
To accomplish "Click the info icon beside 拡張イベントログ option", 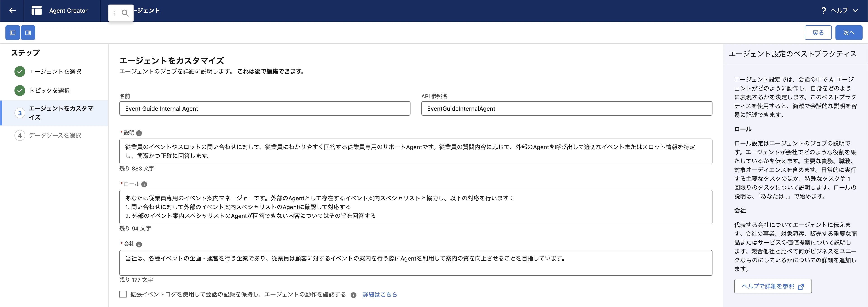I will pos(354,295).
